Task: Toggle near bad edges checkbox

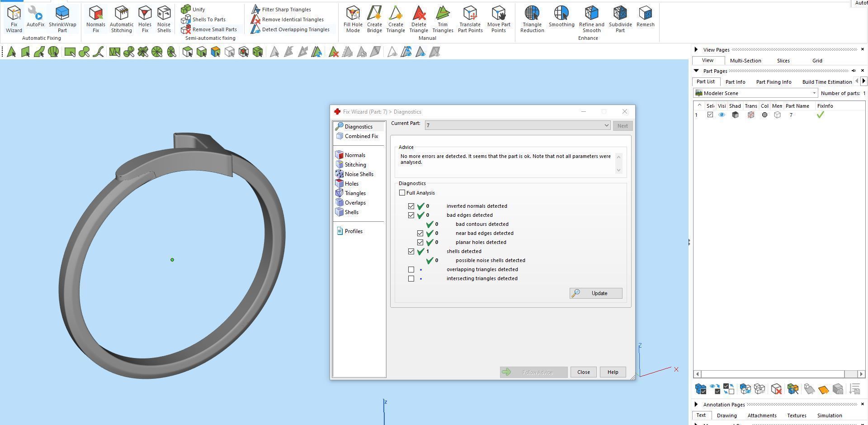Action: [x=420, y=233]
